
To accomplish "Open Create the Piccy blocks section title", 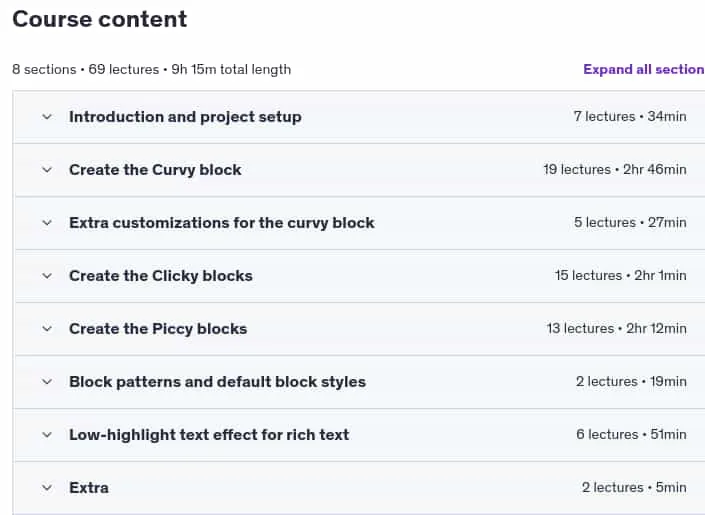I will tap(158, 329).
